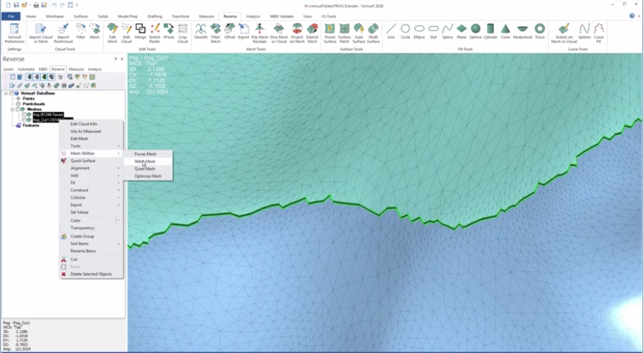This screenshot has width=644, height=353.
Task: Switch to the Analysis ribbon tab
Action: pos(253,16)
